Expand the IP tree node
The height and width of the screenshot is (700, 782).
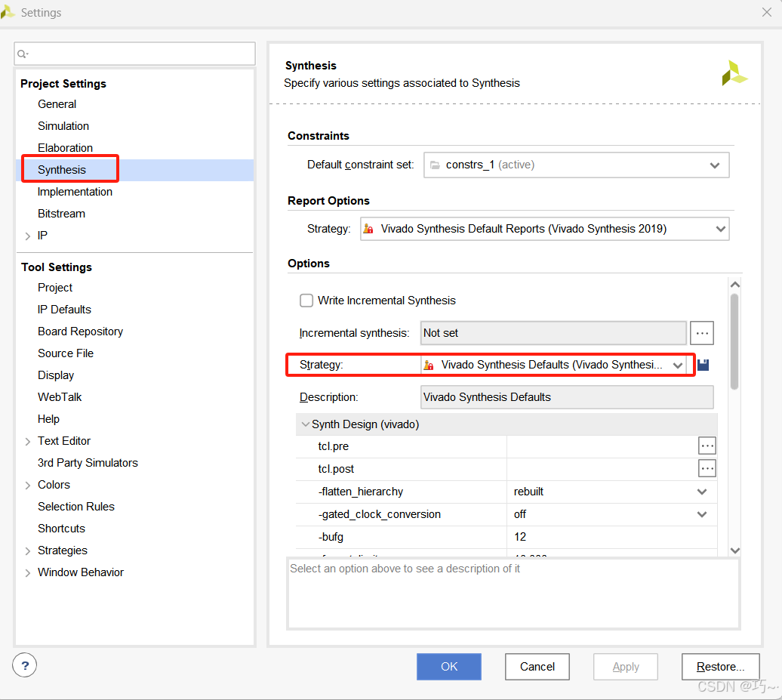point(28,236)
